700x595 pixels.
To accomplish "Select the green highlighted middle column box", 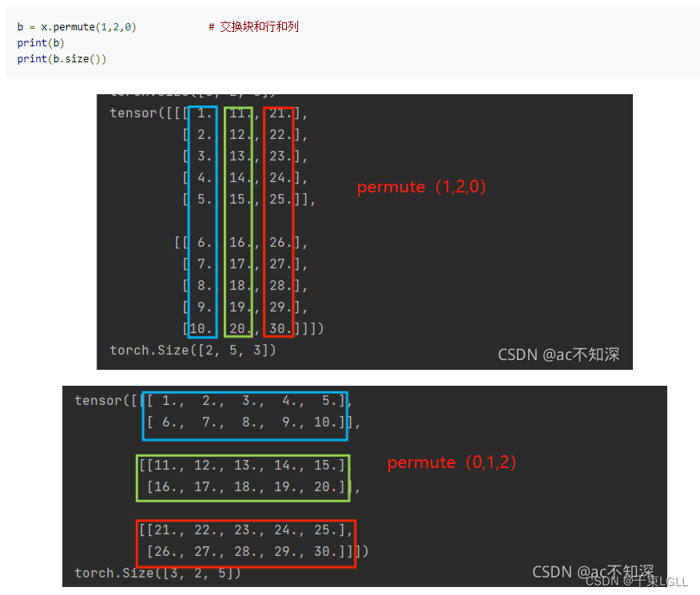I will pyautogui.click(x=240, y=220).
